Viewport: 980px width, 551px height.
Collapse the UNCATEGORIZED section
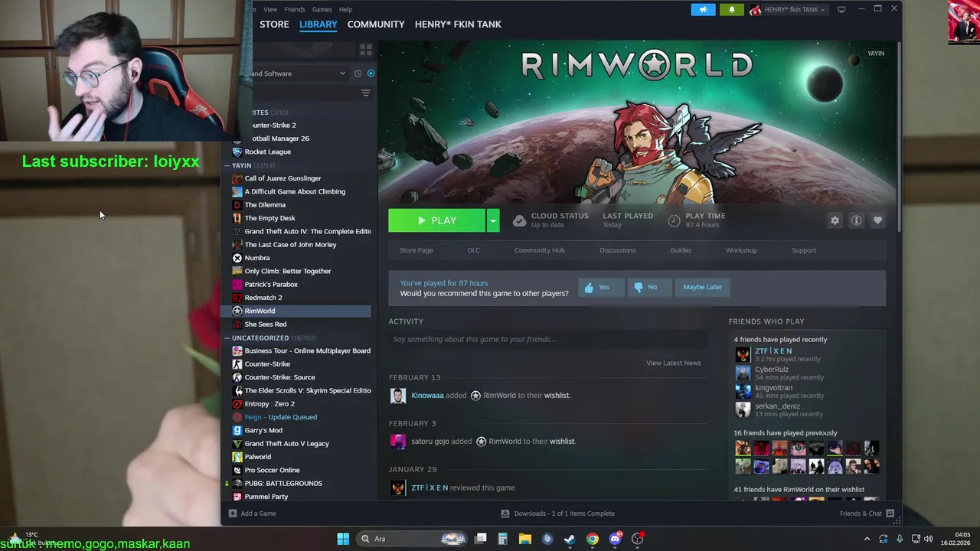click(227, 337)
